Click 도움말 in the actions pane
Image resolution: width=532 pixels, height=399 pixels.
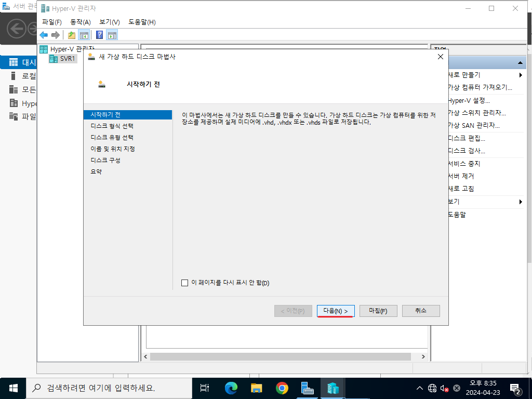tap(457, 215)
